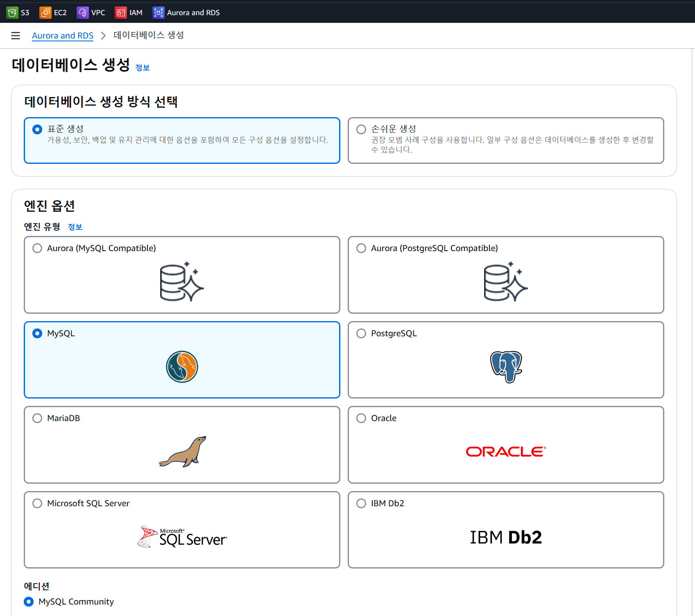Click the Oracle logo
Viewport: 695px width, 616px height.
[x=505, y=452]
